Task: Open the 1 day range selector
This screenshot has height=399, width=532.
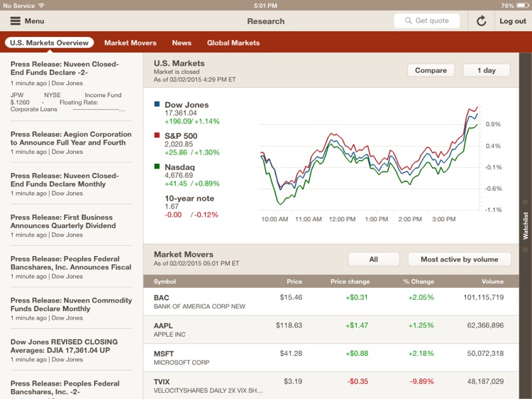Action: click(487, 70)
